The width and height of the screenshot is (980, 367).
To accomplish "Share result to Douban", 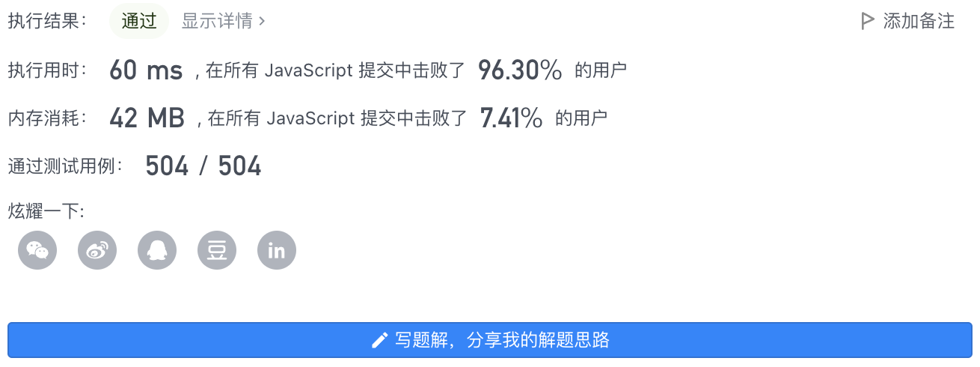I will click(x=217, y=250).
